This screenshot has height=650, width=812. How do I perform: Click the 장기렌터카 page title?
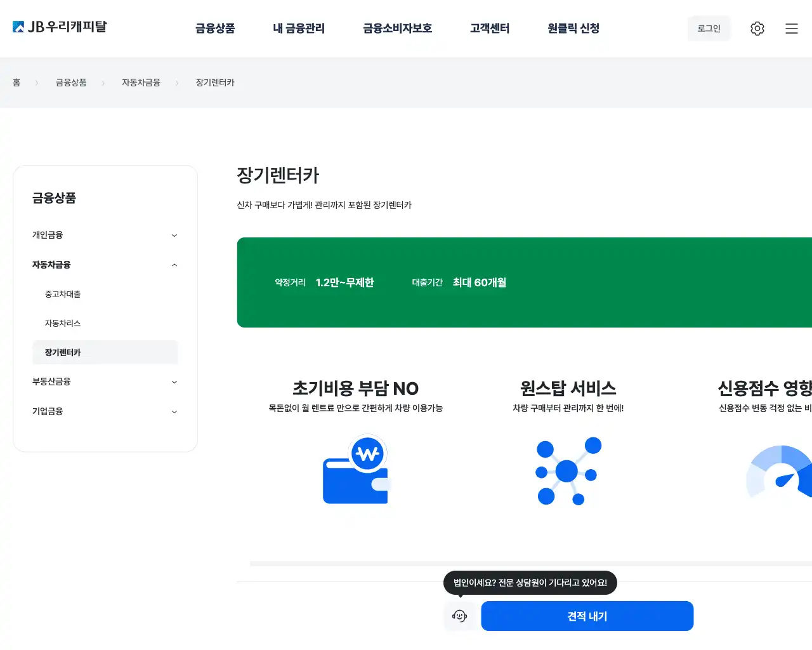click(278, 175)
